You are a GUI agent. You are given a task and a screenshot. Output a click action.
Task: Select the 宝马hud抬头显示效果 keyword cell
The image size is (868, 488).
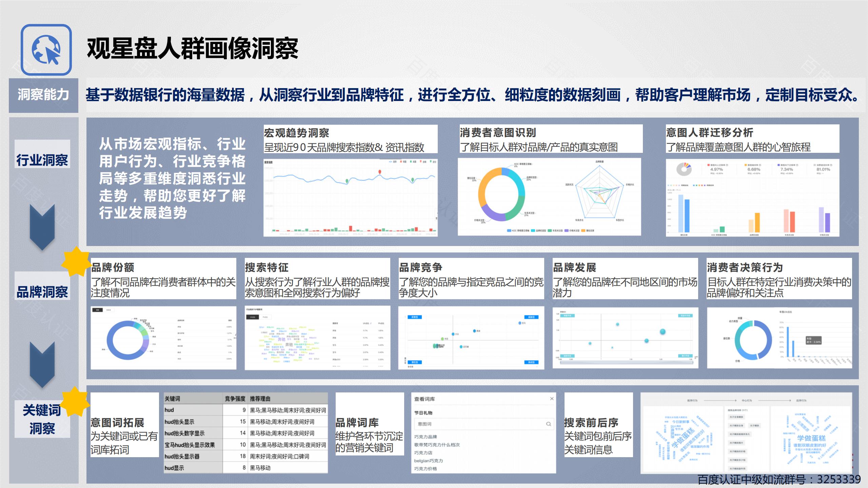193,445
